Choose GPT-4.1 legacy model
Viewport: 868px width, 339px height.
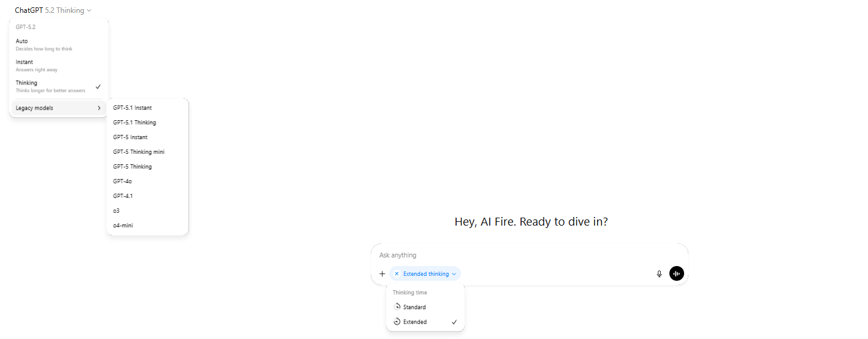147,196
